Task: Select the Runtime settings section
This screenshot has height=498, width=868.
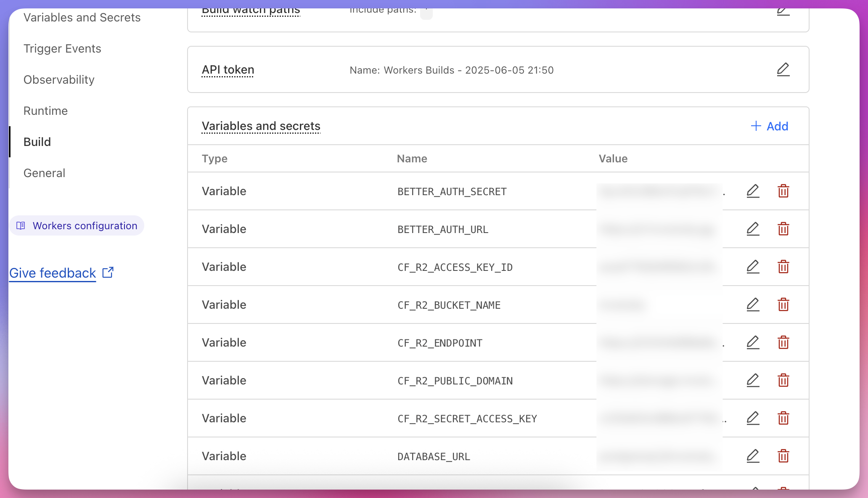Action: [x=45, y=111]
